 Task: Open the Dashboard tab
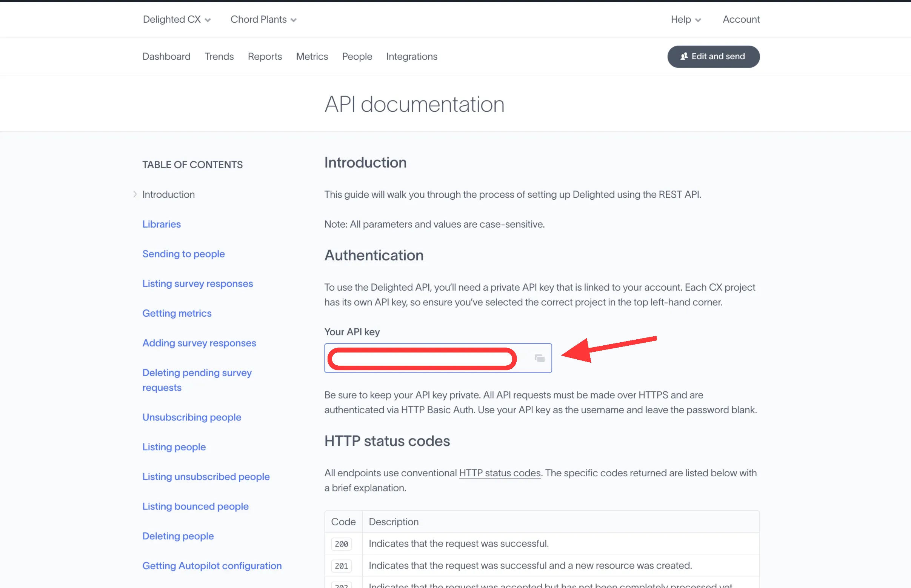(166, 57)
